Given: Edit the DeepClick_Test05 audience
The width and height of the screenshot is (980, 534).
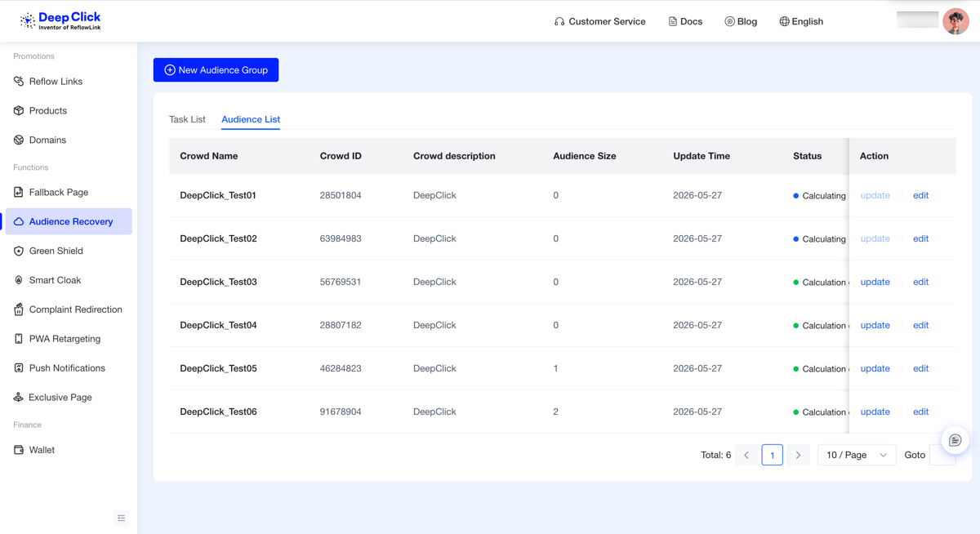Looking at the screenshot, I should tap(920, 368).
